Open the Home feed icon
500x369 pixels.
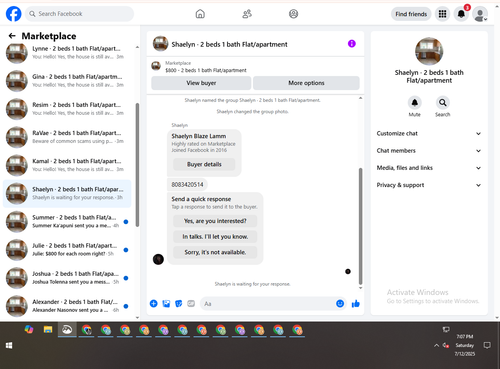click(x=200, y=14)
